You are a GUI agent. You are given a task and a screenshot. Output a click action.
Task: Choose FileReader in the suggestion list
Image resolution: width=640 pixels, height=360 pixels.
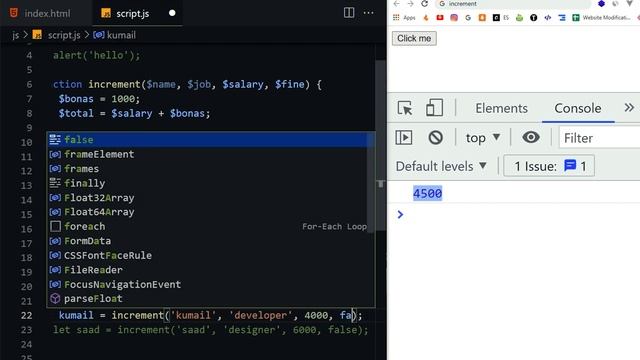pyautogui.click(x=207, y=270)
